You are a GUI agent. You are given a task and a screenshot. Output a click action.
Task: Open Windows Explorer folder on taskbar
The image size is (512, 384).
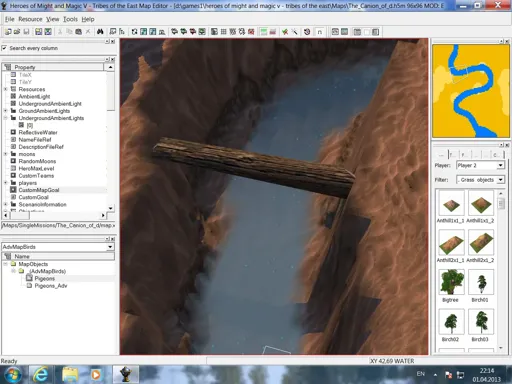pos(70,375)
